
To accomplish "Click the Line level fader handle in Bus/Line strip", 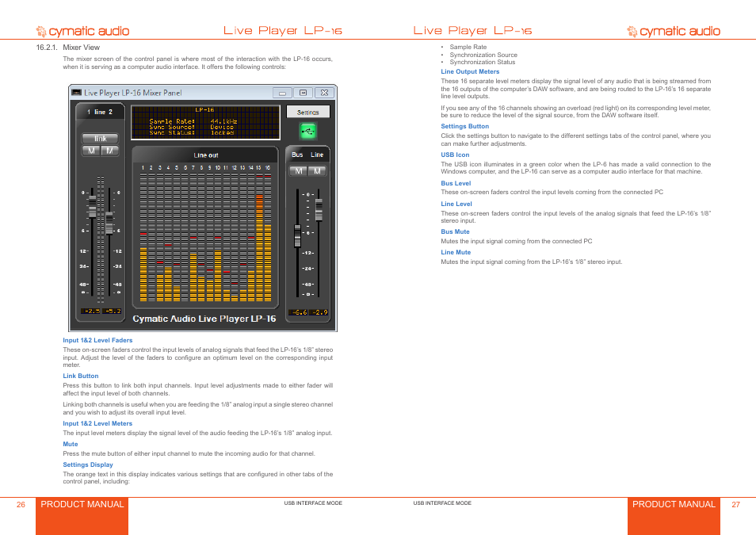I will [x=319, y=210].
